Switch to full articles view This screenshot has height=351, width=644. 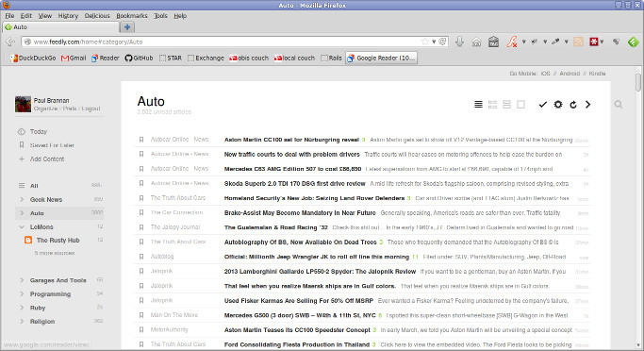click(520, 105)
